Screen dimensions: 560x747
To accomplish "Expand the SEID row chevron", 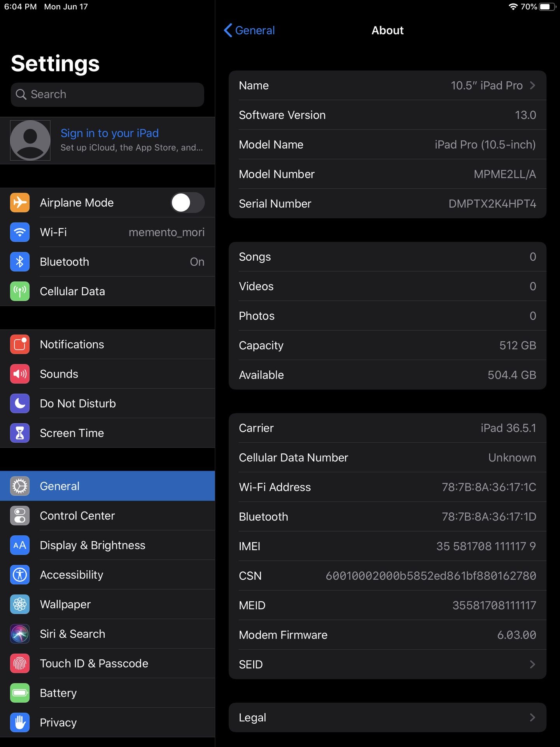I will click(x=533, y=664).
